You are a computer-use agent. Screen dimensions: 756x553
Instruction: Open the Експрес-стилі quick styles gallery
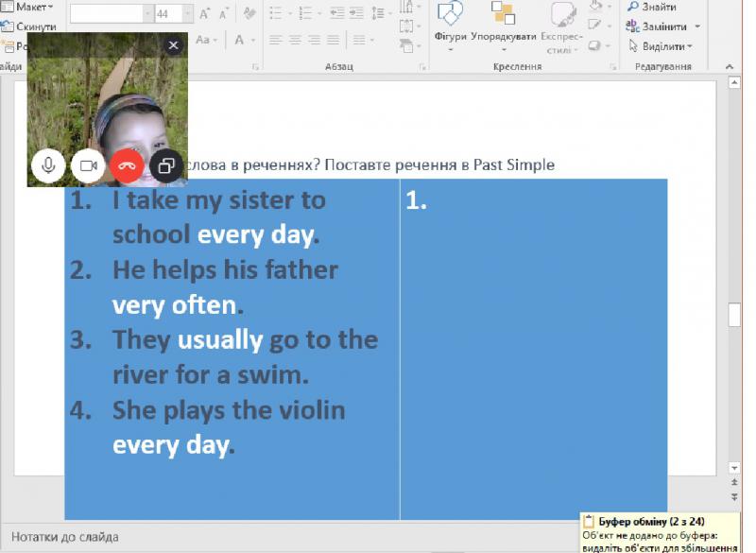[x=562, y=27]
